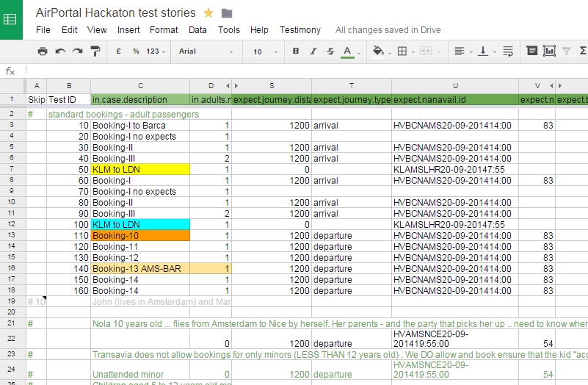Viewport: 588px width, 385px height.
Task: Toggle bold formatting
Action: point(296,51)
